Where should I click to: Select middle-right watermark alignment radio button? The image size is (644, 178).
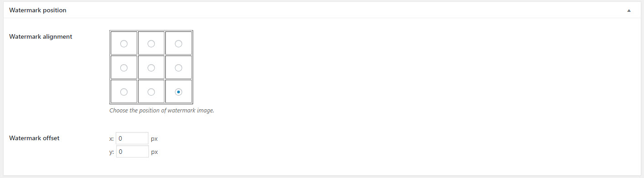179,68
